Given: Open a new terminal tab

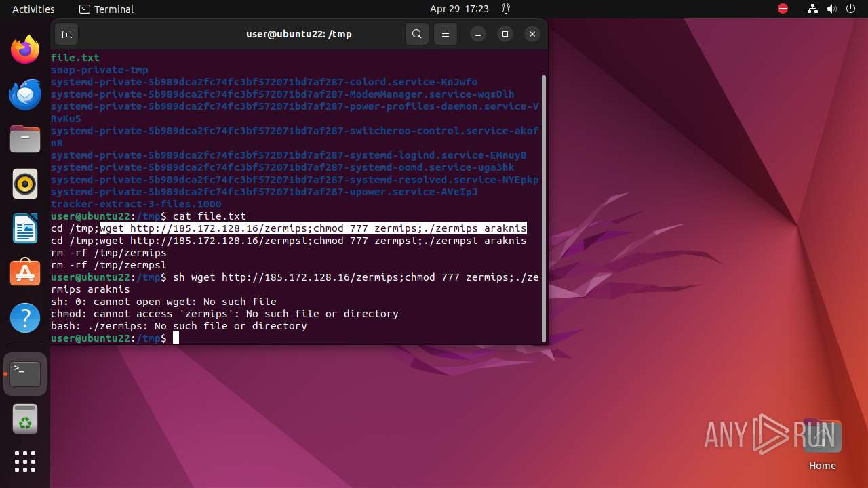Looking at the screenshot, I should (66, 34).
